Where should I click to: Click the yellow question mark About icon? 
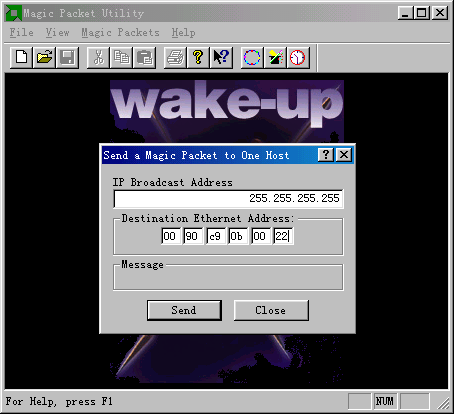[198, 57]
